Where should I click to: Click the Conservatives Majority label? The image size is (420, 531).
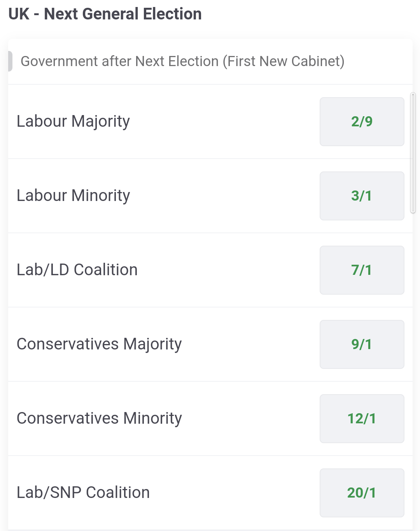(x=99, y=344)
